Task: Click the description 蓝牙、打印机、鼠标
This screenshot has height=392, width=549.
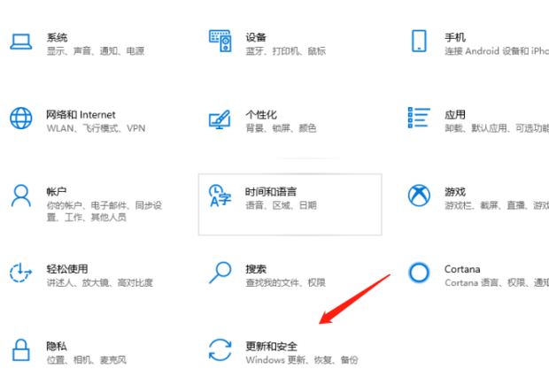Action: (286, 51)
